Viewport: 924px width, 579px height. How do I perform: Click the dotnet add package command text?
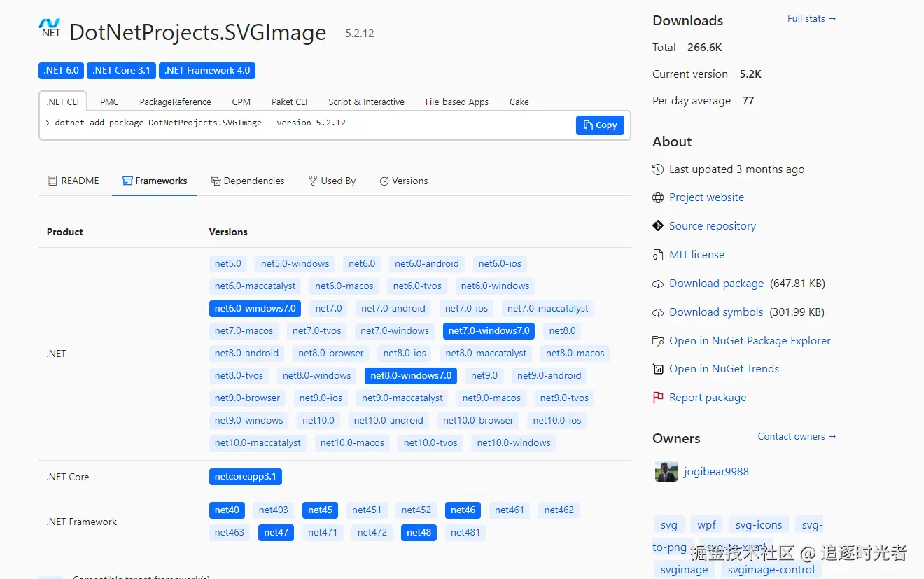pos(200,123)
